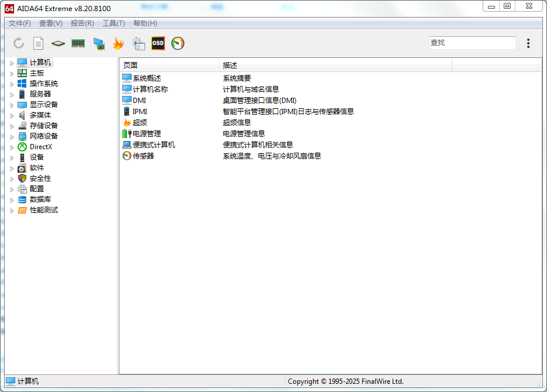The height and width of the screenshot is (392, 547).
Task: Open the report document icon
Action: [38, 43]
